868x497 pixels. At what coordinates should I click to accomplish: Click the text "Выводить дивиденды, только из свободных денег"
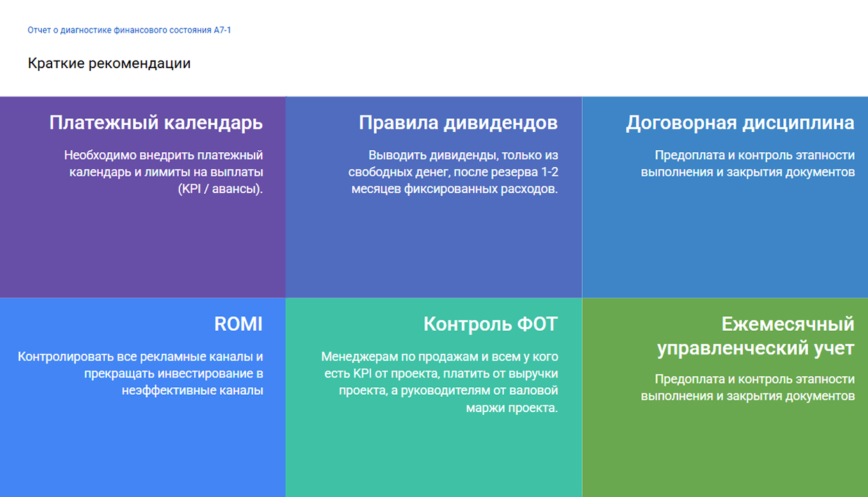point(452,163)
